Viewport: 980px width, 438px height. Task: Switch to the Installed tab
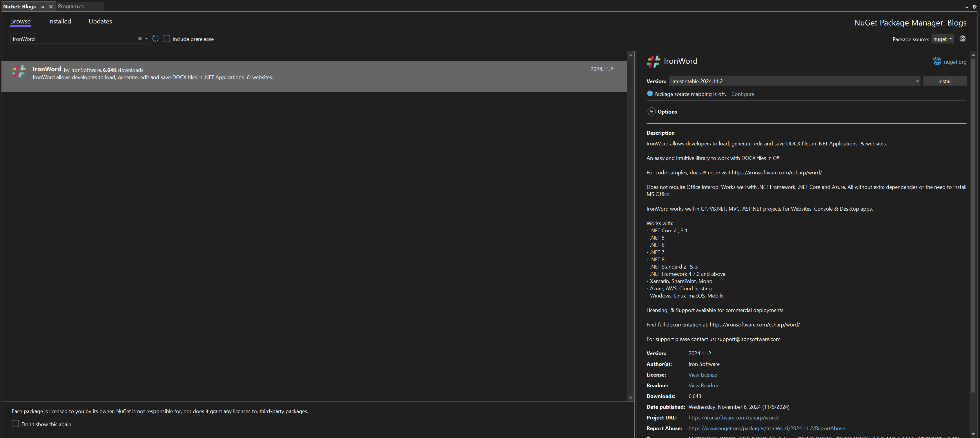59,21
